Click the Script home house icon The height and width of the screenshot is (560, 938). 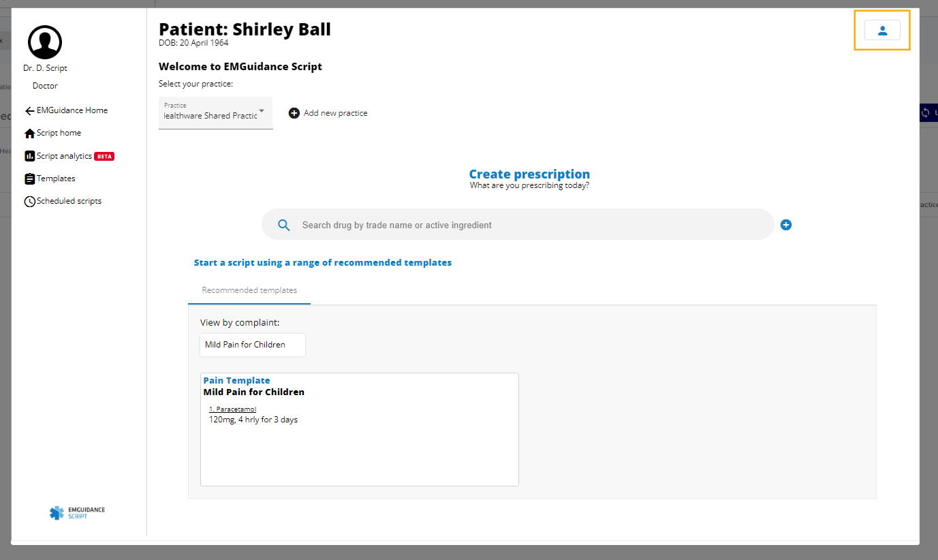[x=29, y=134]
